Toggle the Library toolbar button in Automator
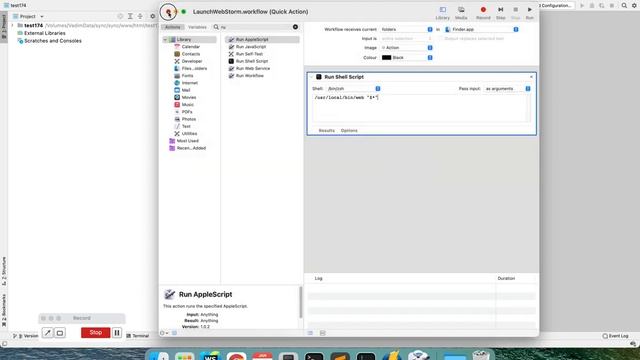This screenshot has height=360, width=640. 442,13
